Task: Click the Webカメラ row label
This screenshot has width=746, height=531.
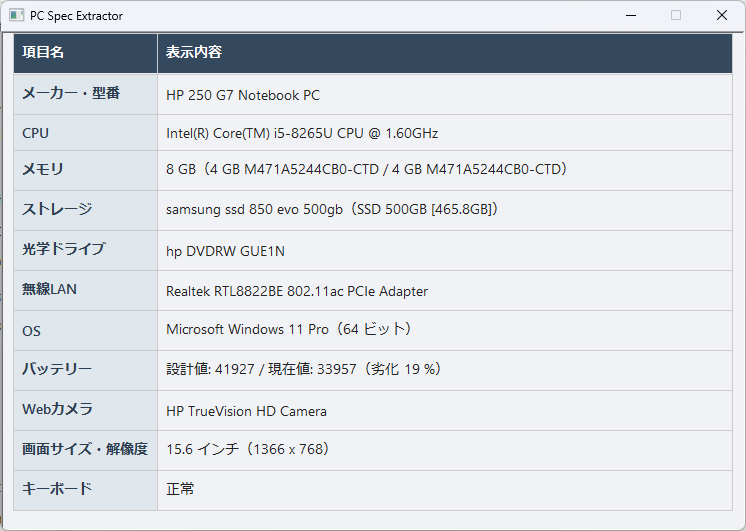Action: pos(58,409)
